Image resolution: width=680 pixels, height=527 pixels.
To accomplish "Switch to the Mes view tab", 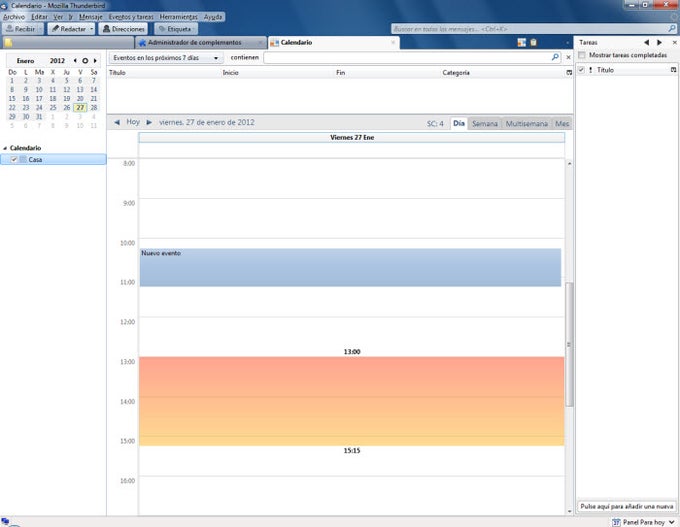I will point(562,124).
